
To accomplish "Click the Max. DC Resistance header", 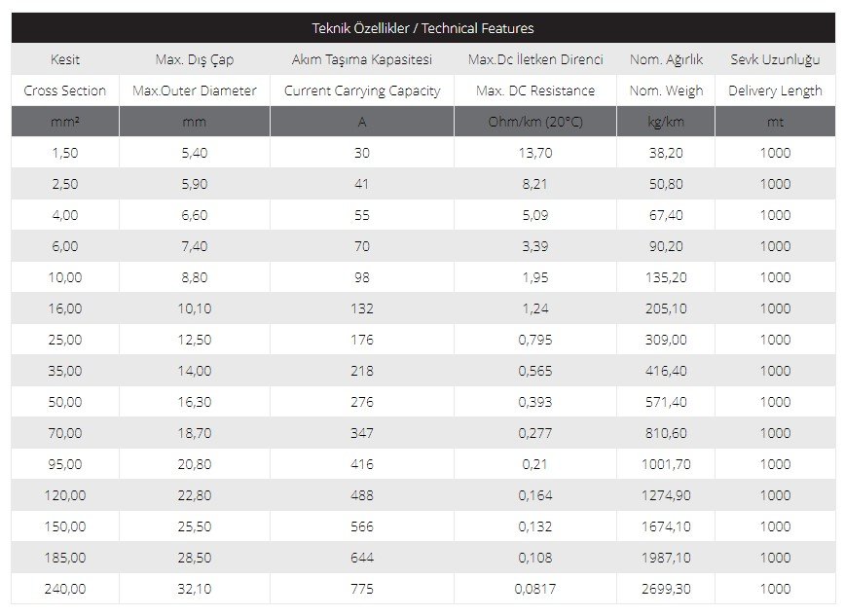I will [535, 91].
